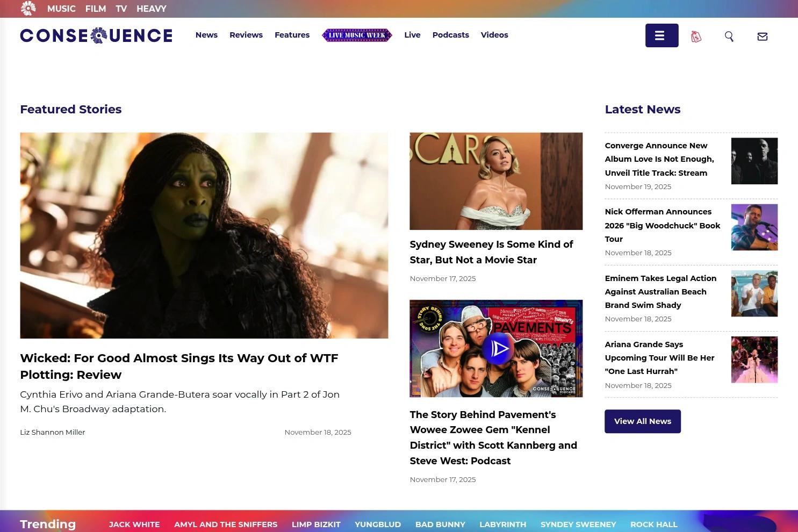
Task: Select HEAVY in the top bar
Action: click(152, 9)
